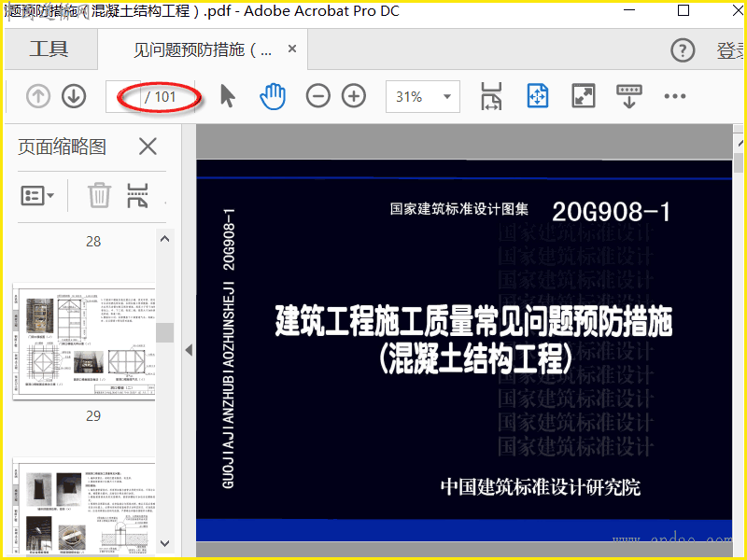Image resolution: width=747 pixels, height=560 pixels.
Task: Open thumbnail options dropdown menu
Action: [37, 195]
